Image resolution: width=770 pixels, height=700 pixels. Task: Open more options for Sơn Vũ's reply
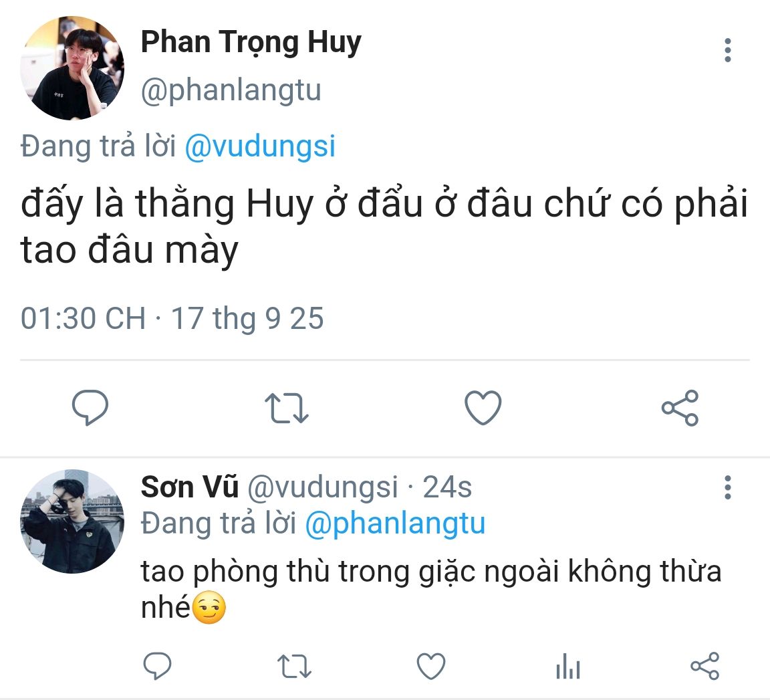pos(727,487)
